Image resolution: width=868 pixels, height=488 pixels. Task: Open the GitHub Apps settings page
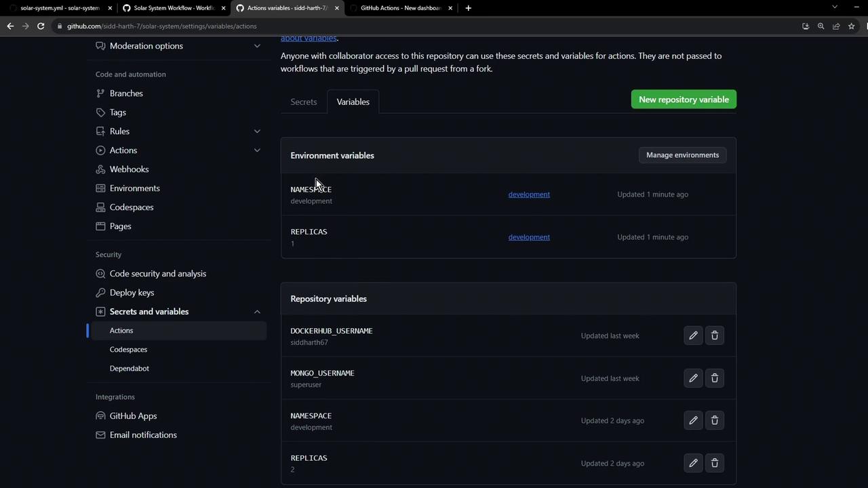133,416
